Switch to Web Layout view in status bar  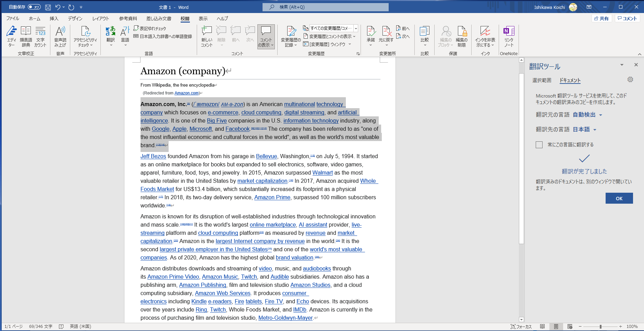coord(570,327)
